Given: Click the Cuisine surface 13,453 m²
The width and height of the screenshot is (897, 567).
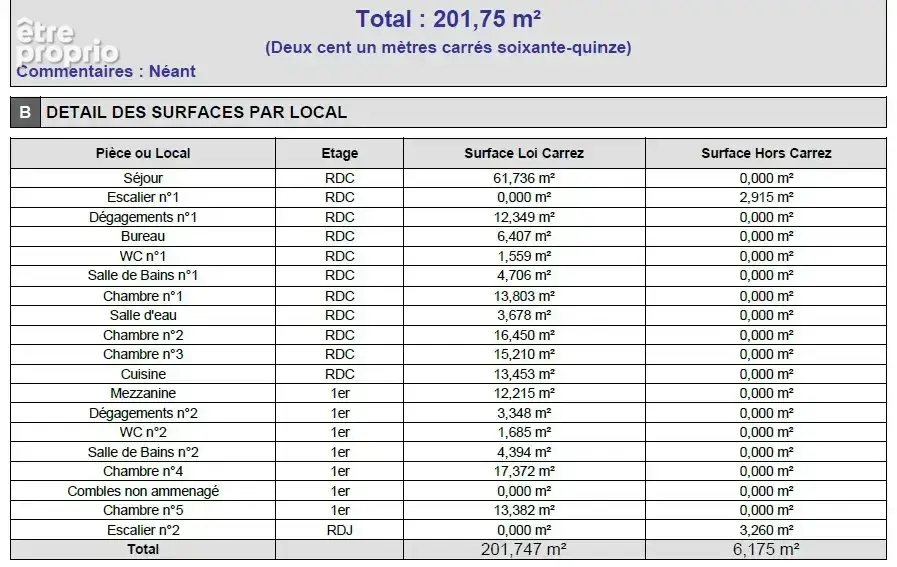Looking at the screenshot, I should tap(524, 374).
